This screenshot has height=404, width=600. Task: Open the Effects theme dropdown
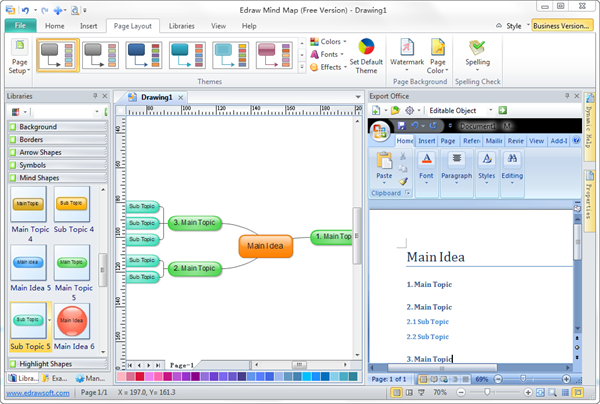(x=328, y=67)
